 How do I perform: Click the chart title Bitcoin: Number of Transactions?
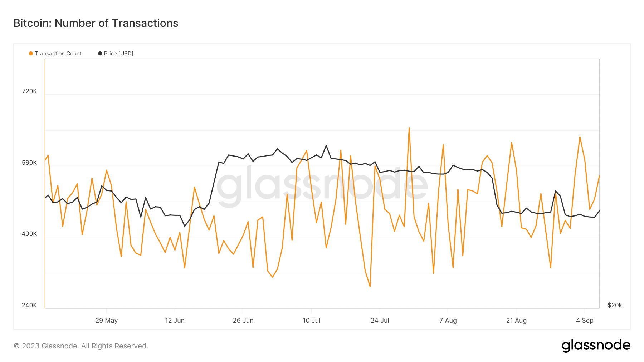[x=96, y=23]
